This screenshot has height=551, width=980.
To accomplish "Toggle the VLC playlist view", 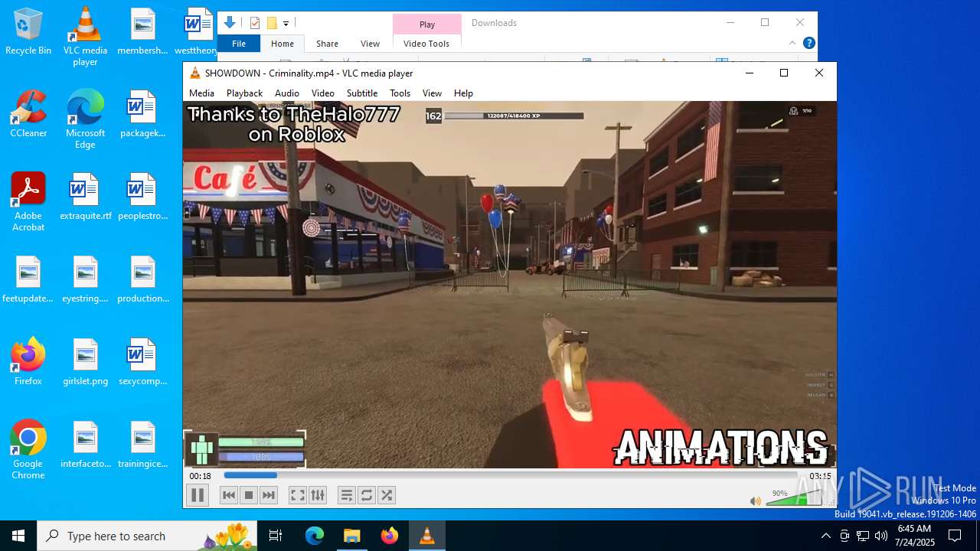I will (x=347, y=495).
